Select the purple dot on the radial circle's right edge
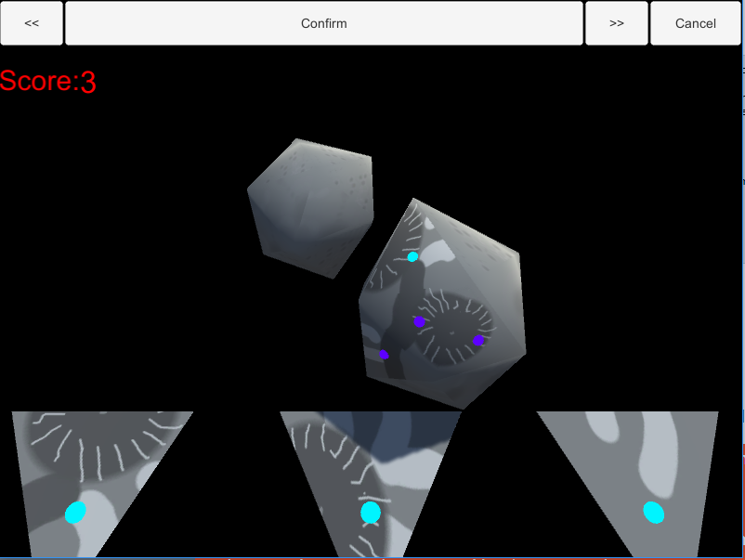This screenshot has width=745, height=560. pos(478,340)
